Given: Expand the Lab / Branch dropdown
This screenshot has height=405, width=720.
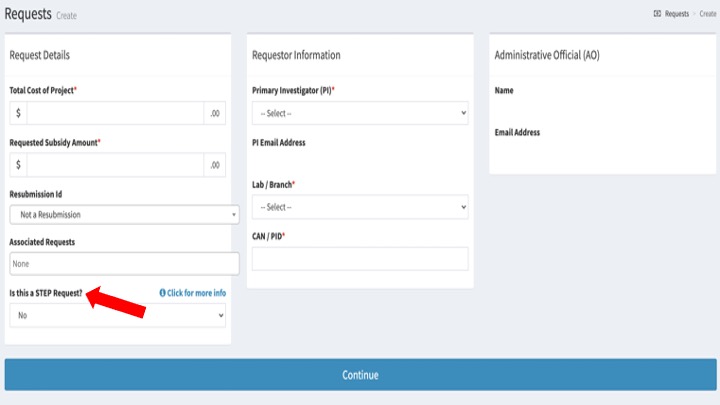Looking at the screenshot, I should [360, 207].
